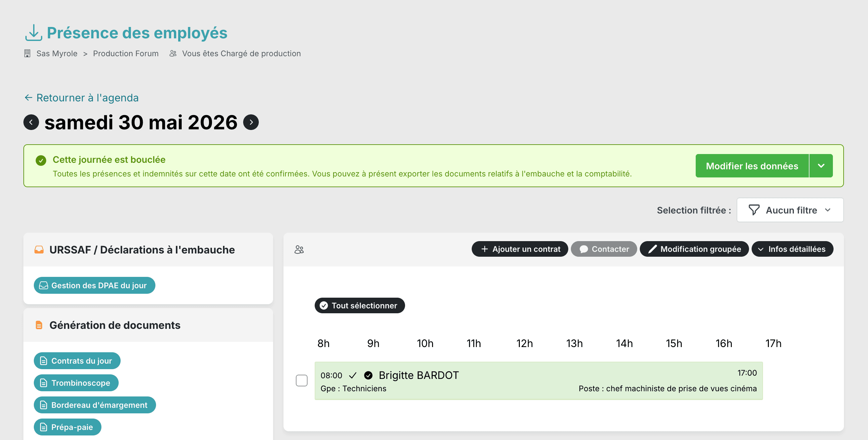
Task: Click the download icon beside Présence des employés
Action: tap(33, 33)
